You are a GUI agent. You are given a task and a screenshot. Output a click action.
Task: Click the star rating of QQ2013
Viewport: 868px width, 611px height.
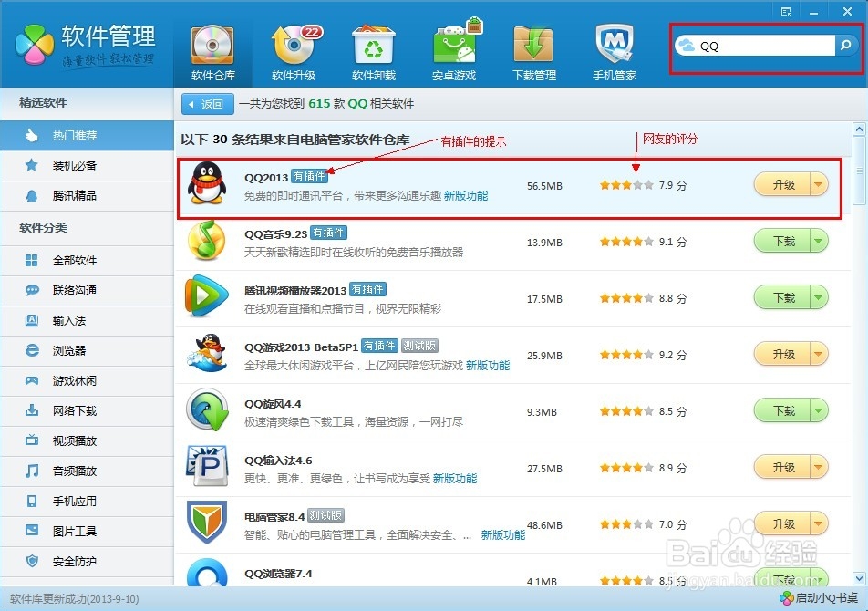point(626,185)
